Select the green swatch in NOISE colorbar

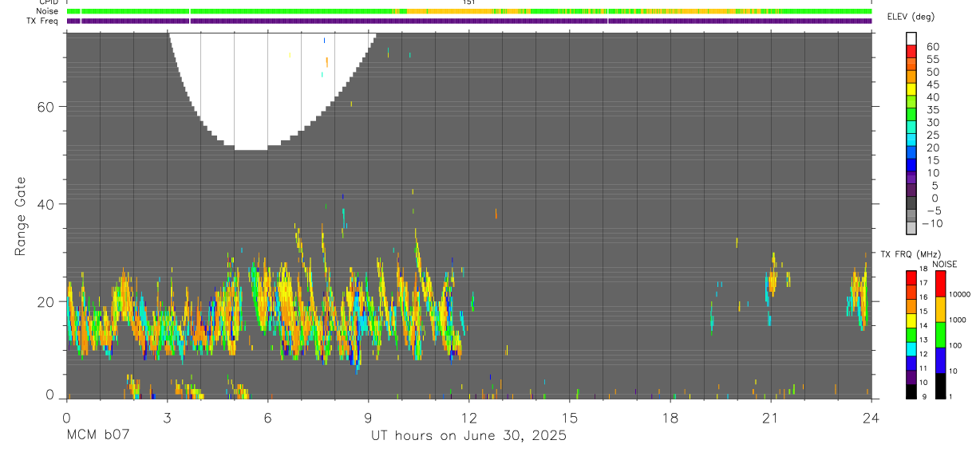(941, 335)
